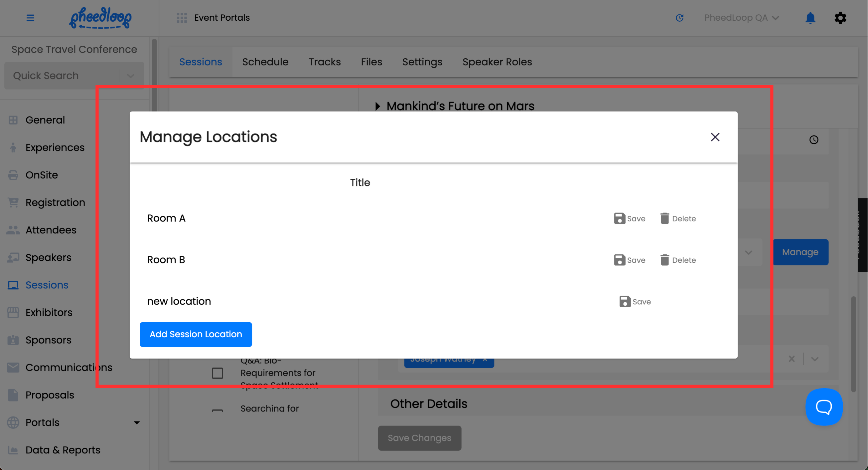Switch to the Files tab
This screenshot has height=470, width=868.
[371, 62]
